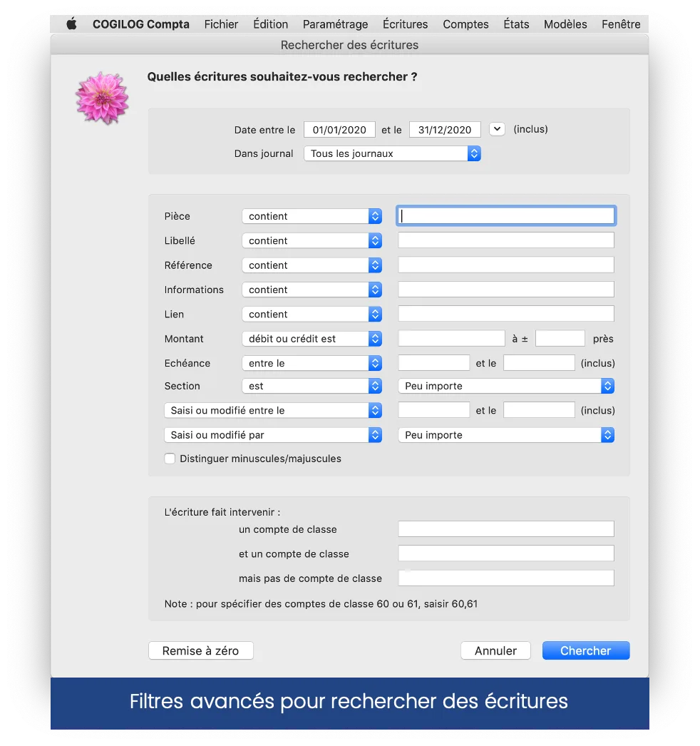Click the un compte de classe field

point(506,529)
